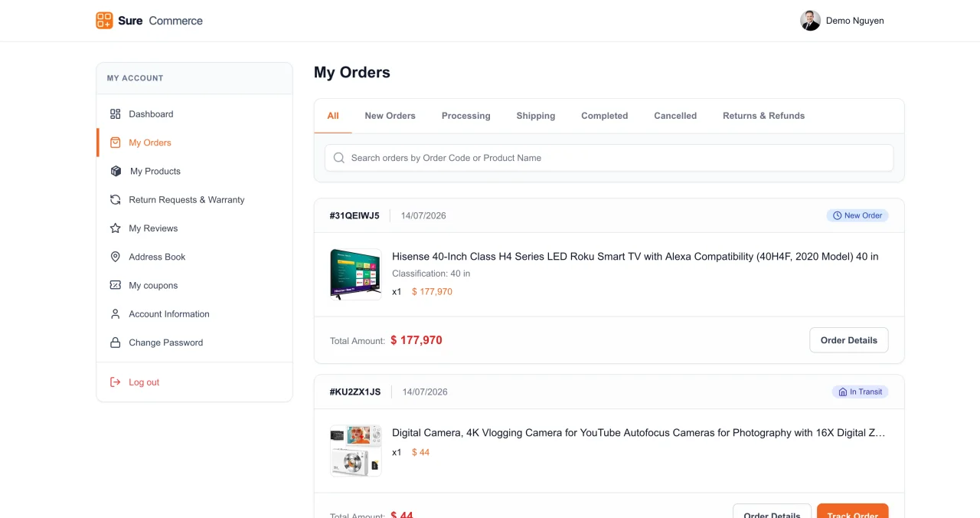Open My Reviews page
The image size is (980, 518).
pyautogui.click(x=194, y=228)
